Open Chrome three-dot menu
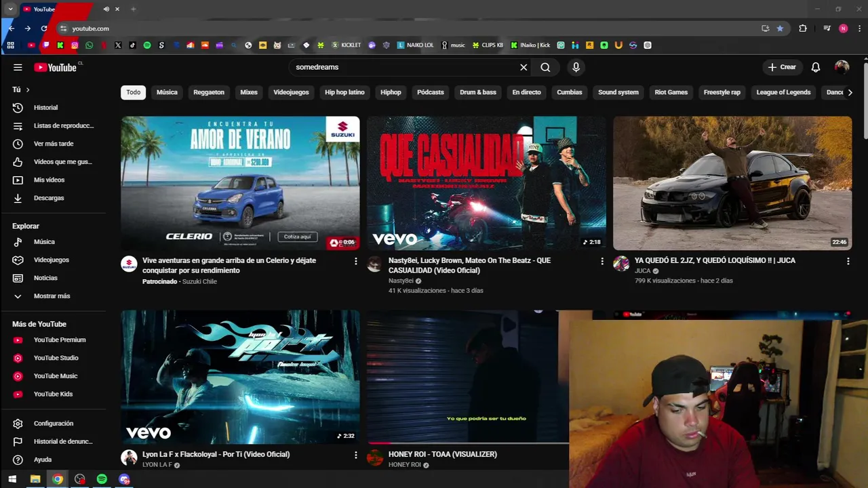Viewport: 868px width, 488px height. pyautogui.click(x=860, y=28)
